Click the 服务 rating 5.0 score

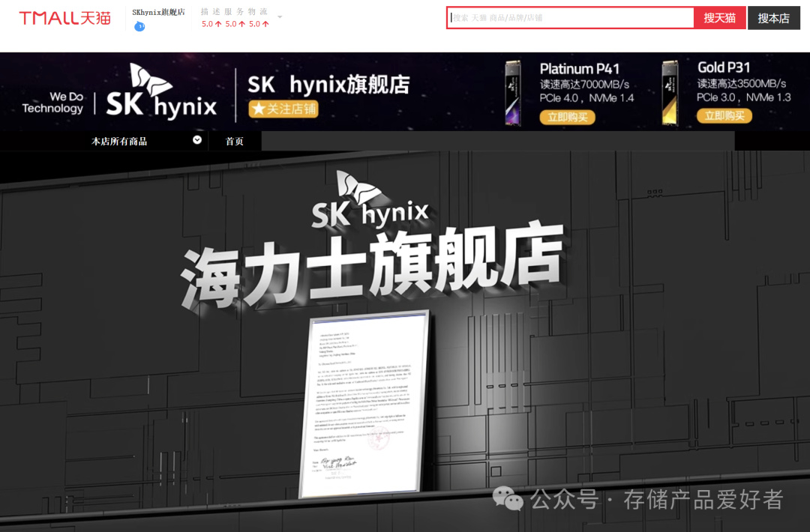pos(235,24)
